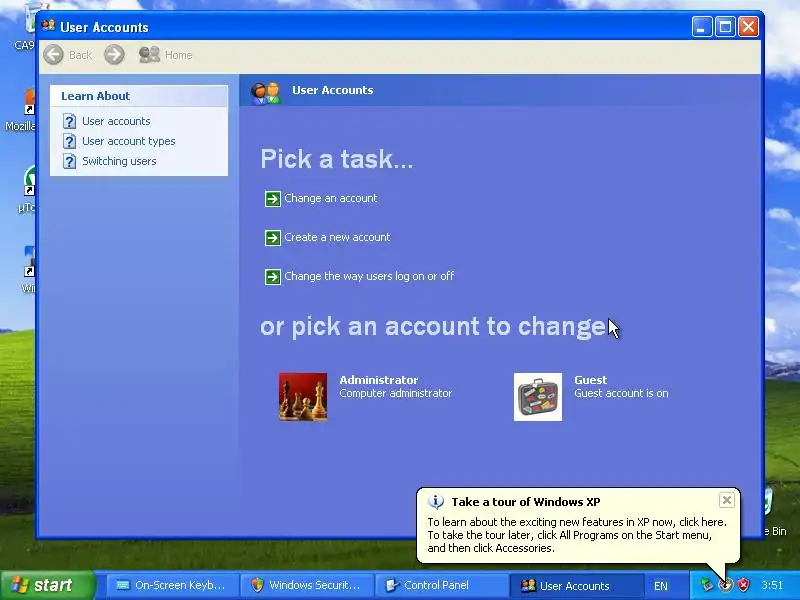Click question mark icon beside 'Switching users'

[x=69, y=161]
